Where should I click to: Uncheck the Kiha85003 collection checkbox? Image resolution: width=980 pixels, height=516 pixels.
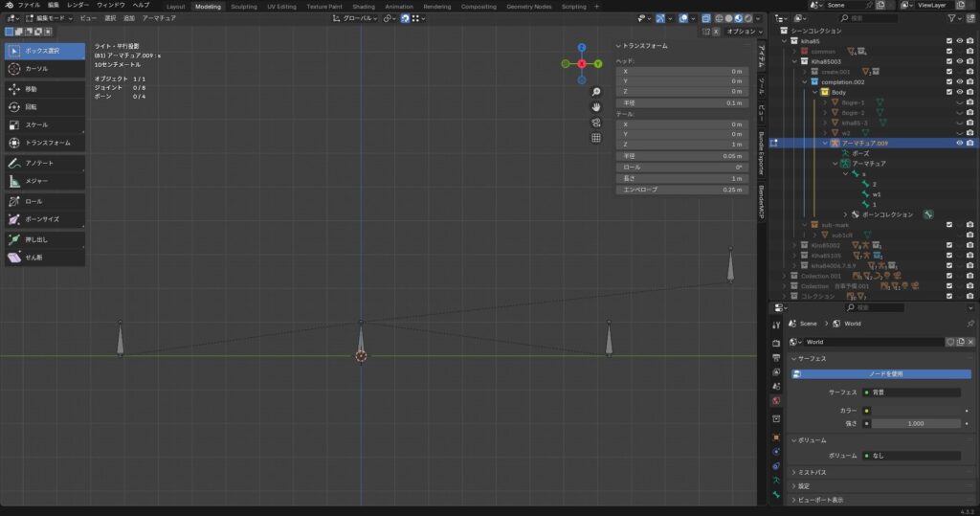(948, 61)
